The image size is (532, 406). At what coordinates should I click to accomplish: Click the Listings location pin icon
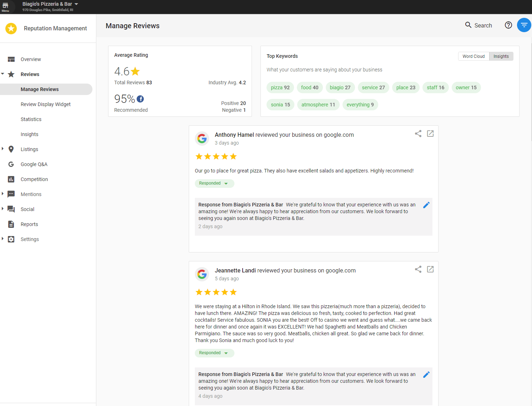(11, 149)
